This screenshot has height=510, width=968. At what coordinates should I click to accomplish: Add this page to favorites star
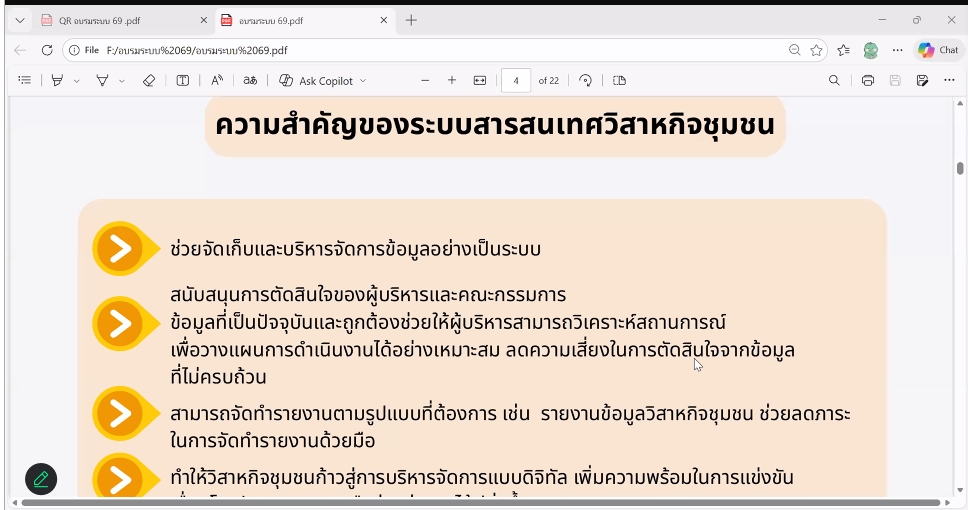click(x=817, y=50)
